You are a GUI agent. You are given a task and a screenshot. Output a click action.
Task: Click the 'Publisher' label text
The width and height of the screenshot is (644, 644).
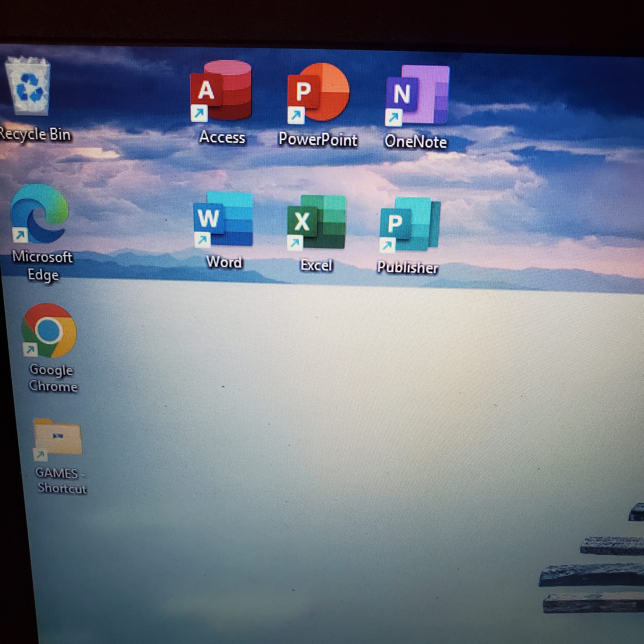407,268
